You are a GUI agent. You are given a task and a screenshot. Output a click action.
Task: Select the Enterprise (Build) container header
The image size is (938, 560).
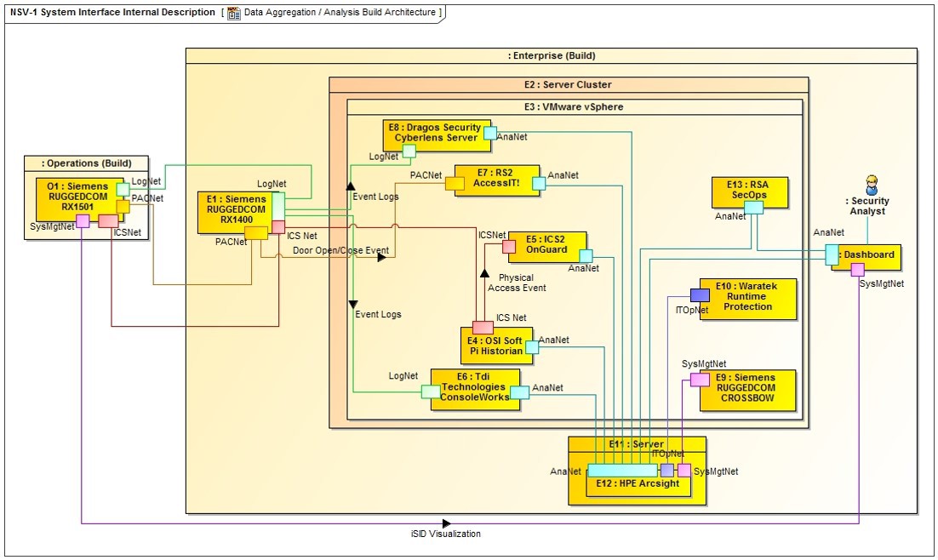click(551, 55)
